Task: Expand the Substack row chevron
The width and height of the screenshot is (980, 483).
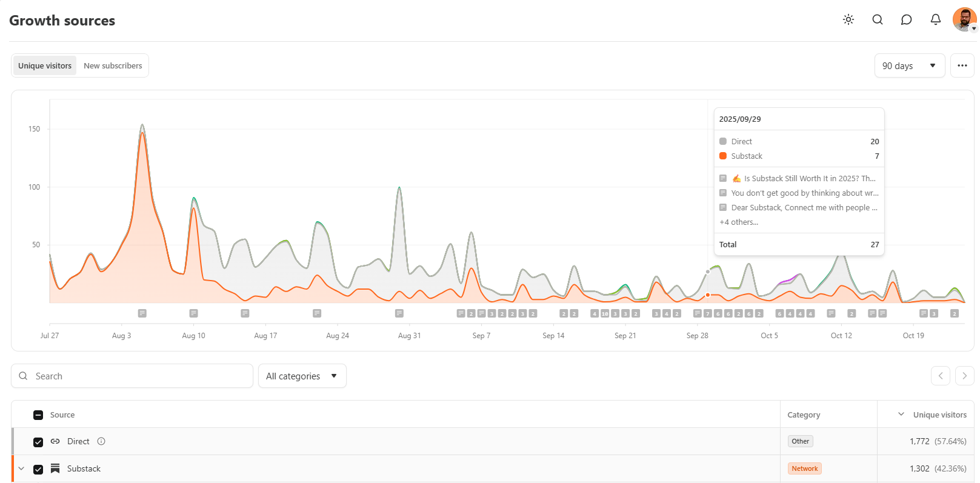Action: (21, 468)
